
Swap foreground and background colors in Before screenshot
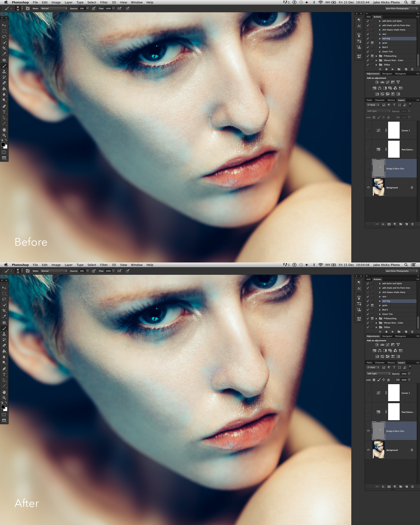[x=6, y=140]
